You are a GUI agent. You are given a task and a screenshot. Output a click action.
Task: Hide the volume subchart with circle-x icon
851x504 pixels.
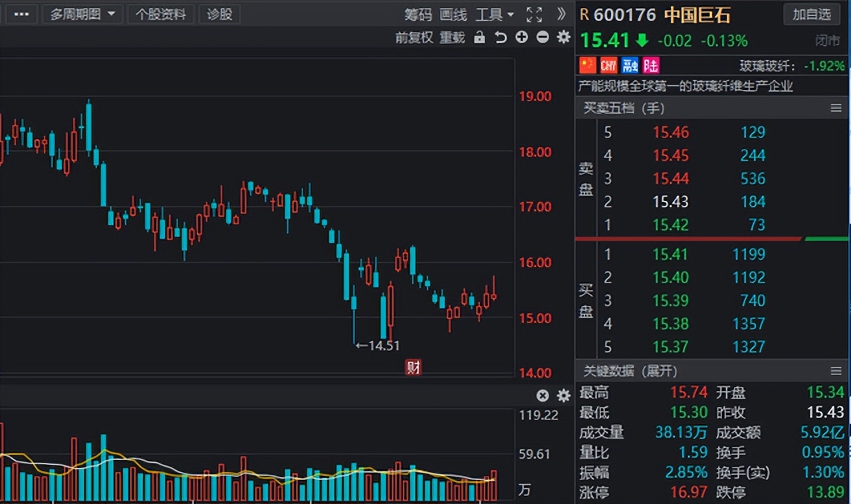click(543, 395)
